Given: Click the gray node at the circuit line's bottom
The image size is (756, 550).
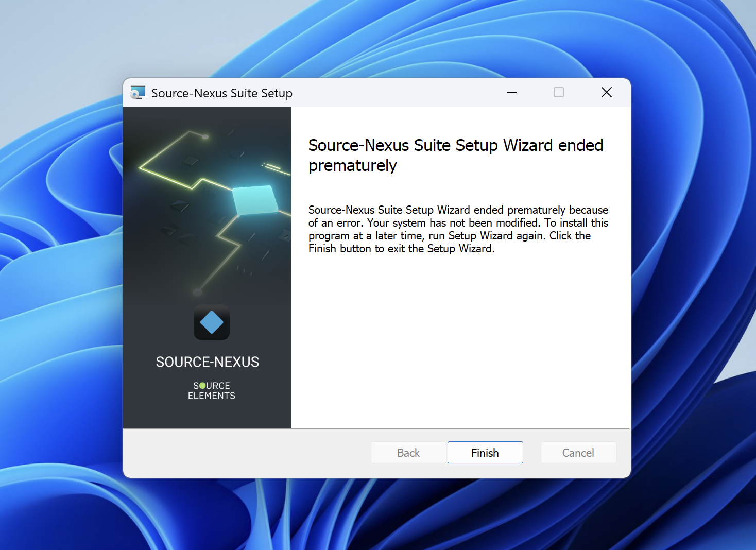Looking at the screenshot, I should 197,293.
